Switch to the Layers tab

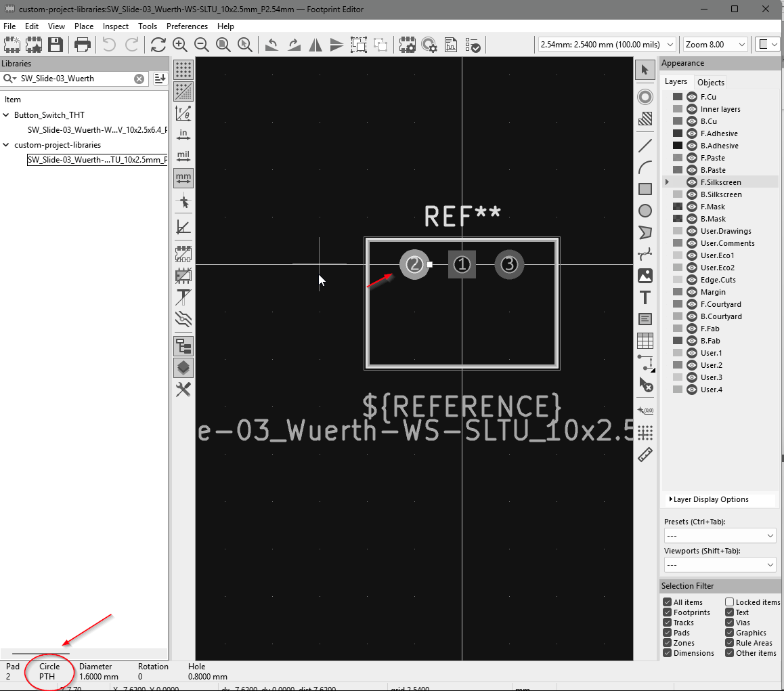[x=676, y=81]
